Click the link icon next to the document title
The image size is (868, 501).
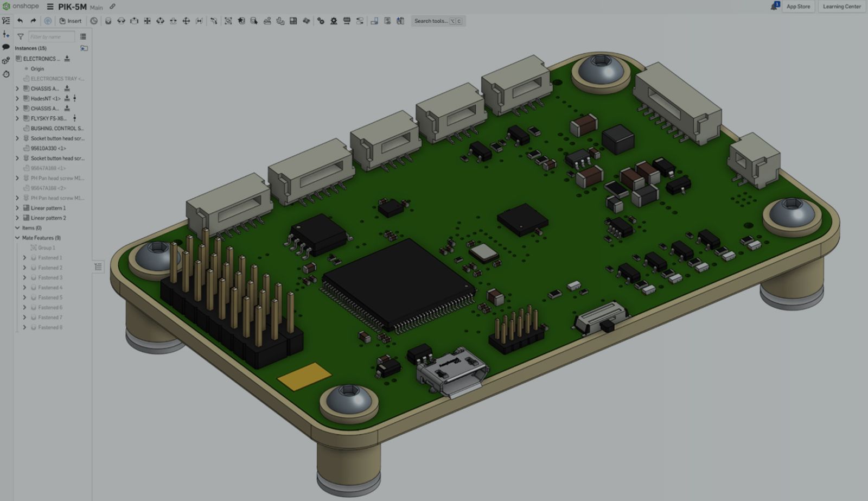[x=112, y=7]
